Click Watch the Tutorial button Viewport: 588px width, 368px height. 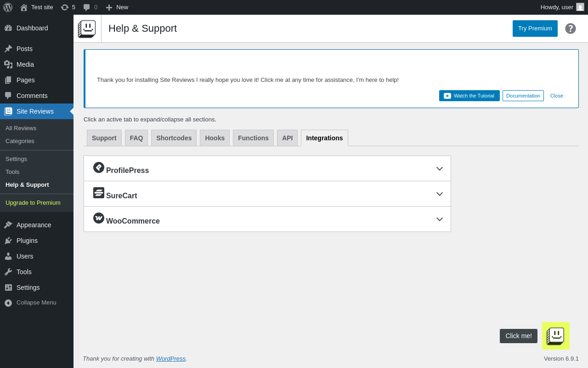point(469,96)
